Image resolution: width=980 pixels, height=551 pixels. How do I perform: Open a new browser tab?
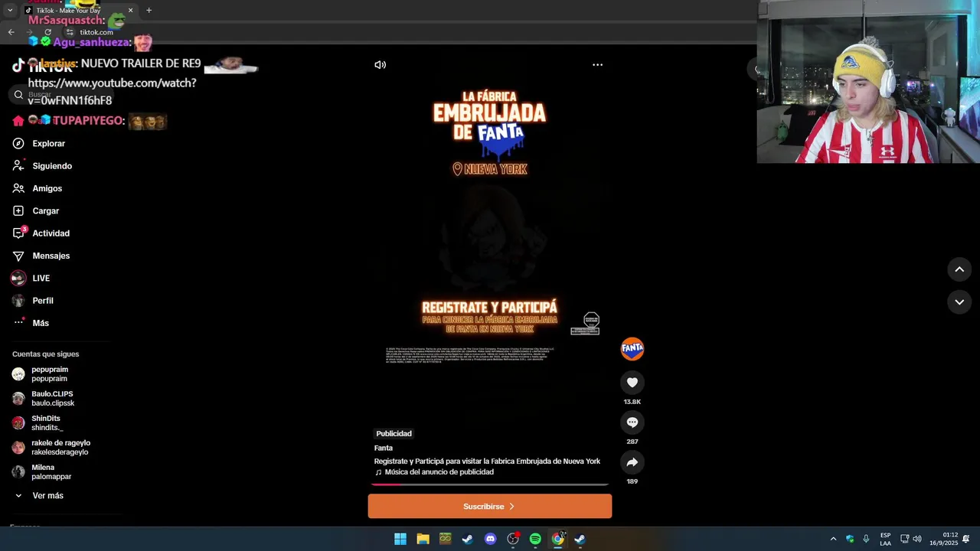coord(149,11)
